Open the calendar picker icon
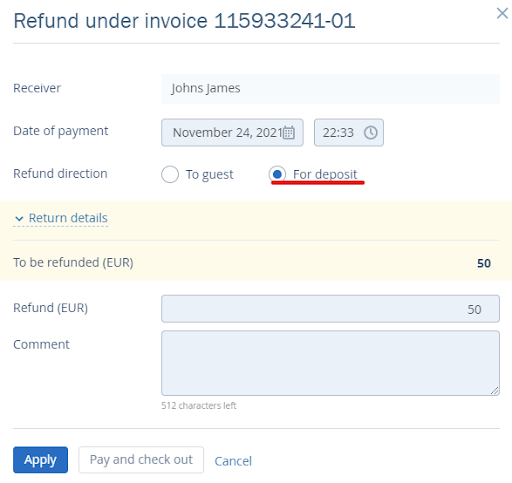 tap(289, 133)
